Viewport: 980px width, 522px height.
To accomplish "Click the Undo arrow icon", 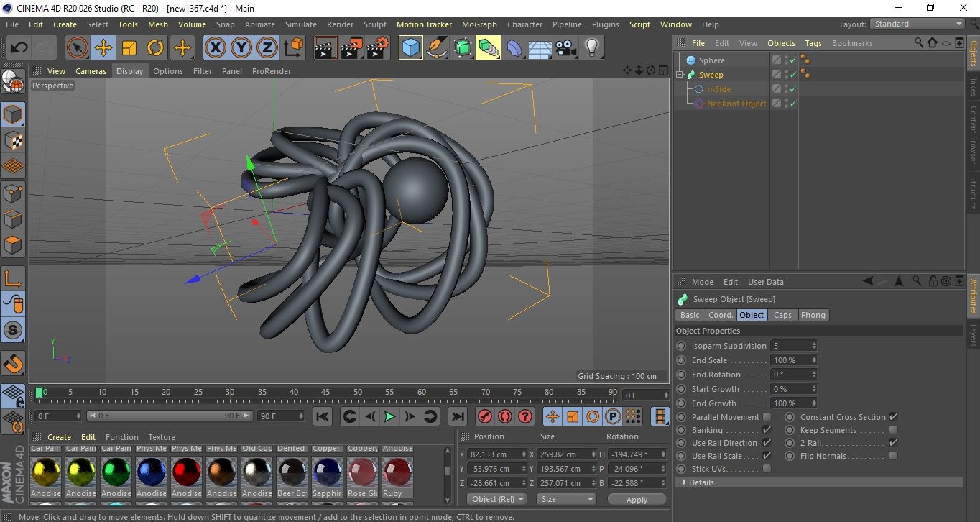I will click(19, 48).
